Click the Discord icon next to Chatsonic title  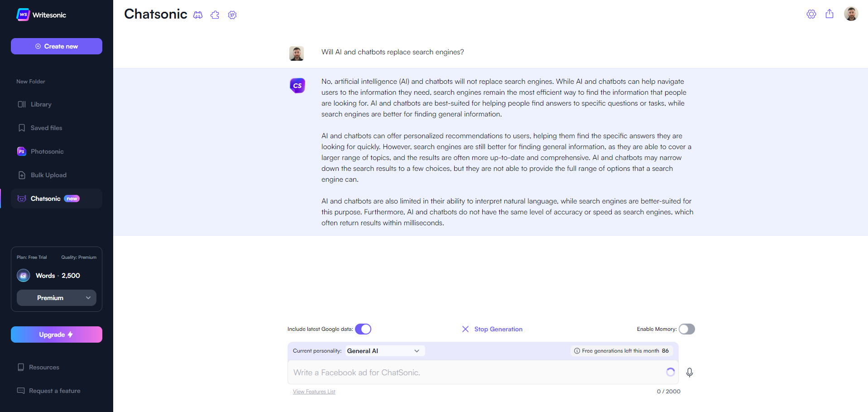[198, 15]
